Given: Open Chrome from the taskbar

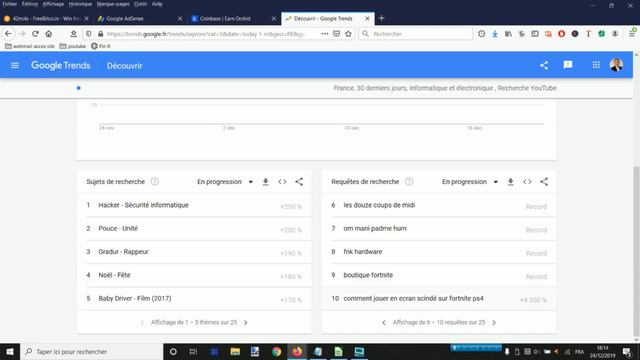Looking at the screenshot, I should point(276,351).
